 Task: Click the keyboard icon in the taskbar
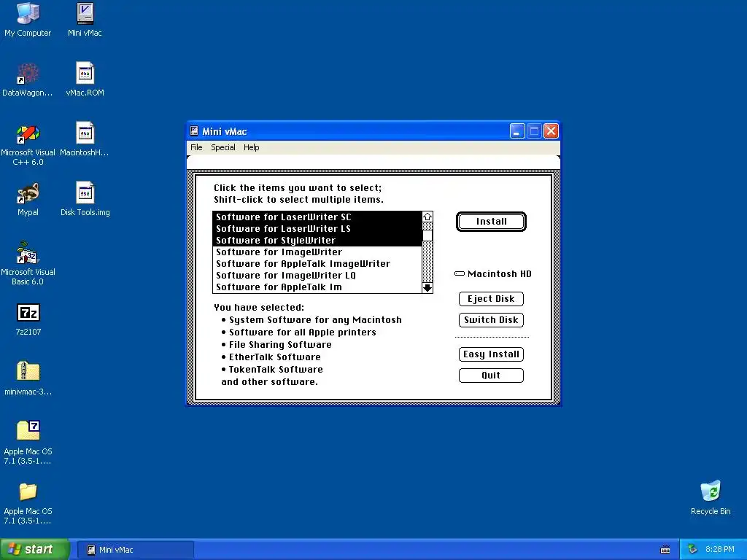[665, 550]
